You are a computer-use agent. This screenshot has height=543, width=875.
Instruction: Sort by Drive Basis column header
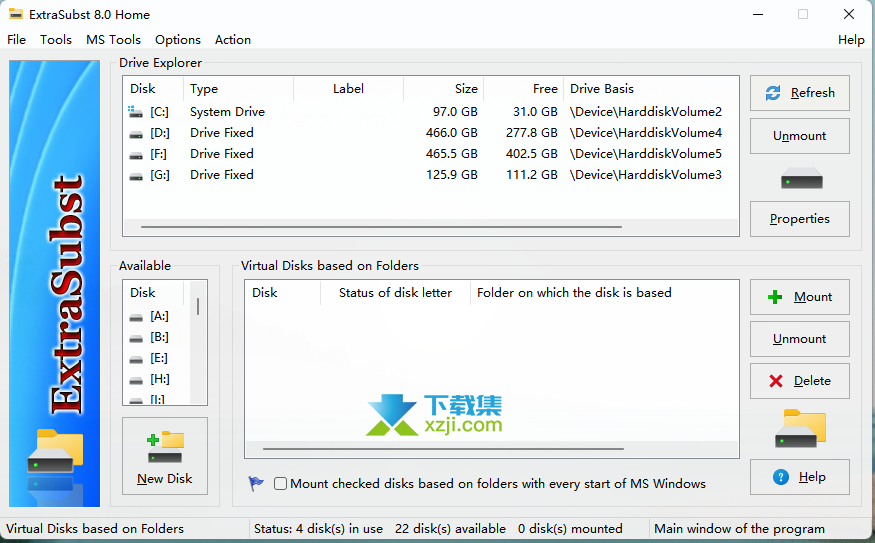(651, 89)
